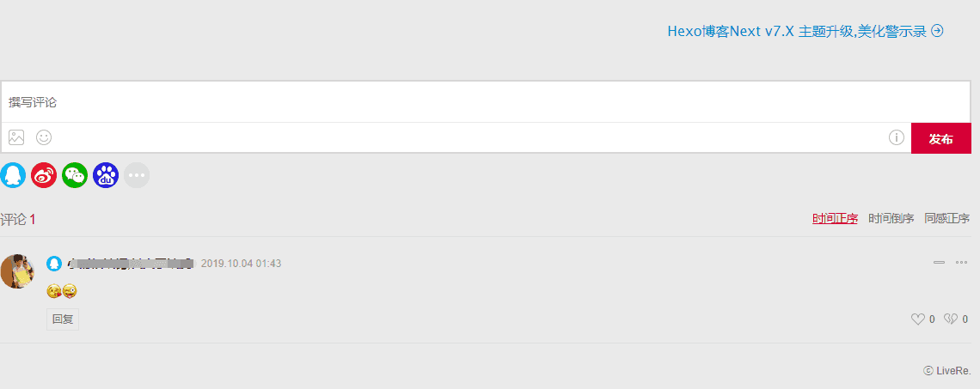Open the emoji picker smiley icon
Viewport: 980px width, 389px height.
click(x=44, y=137)
